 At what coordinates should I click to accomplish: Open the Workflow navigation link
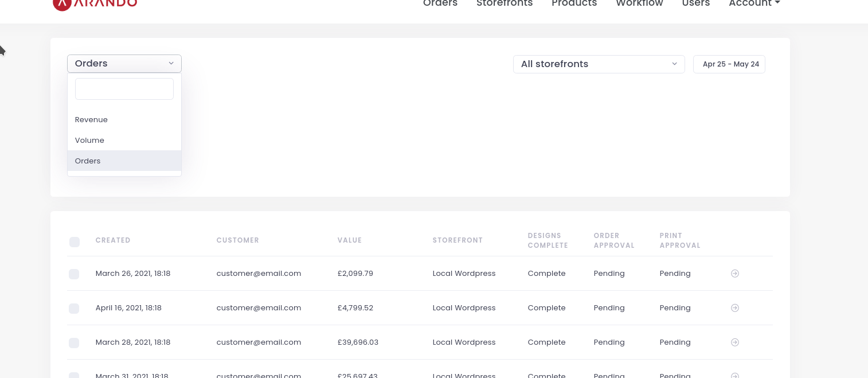[x=639, y=3]
